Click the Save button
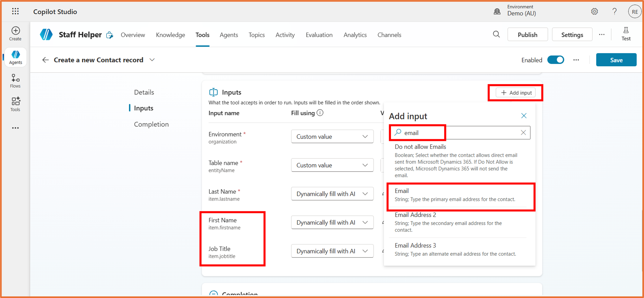The width and height of the screenshot is (644, 298). [x=616, y=60]
